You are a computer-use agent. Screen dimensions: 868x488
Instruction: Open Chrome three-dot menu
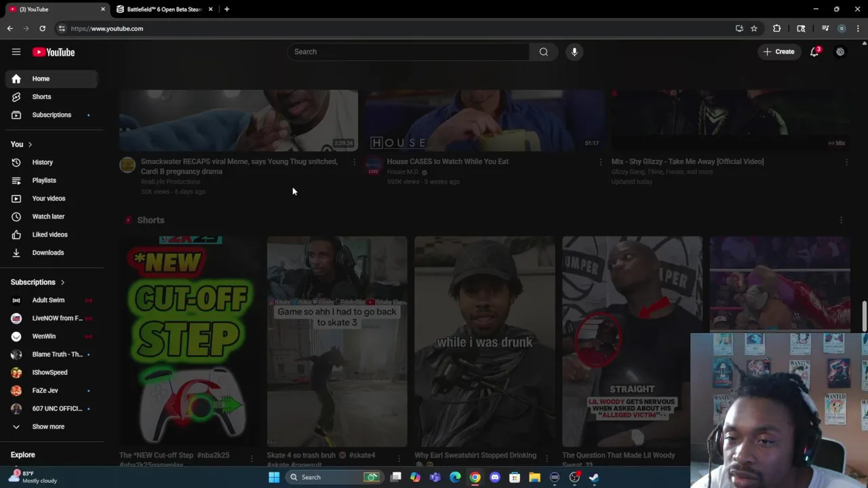pos(858,28)
